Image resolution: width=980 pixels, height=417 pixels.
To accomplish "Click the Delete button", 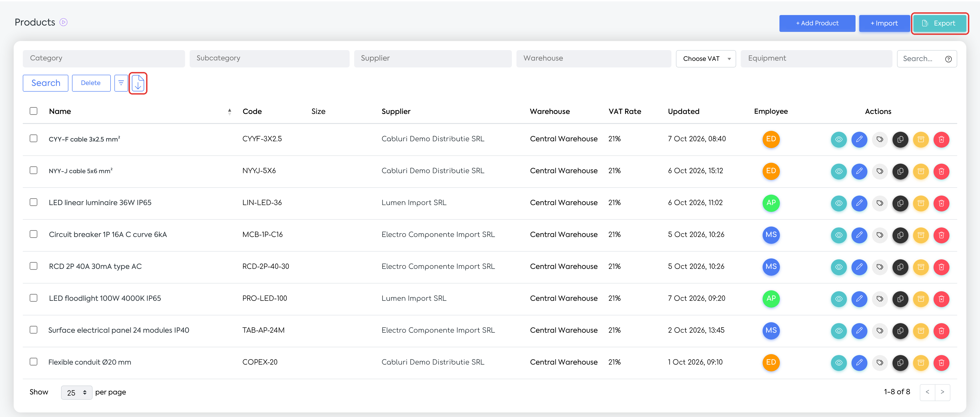I will (91, 83).
